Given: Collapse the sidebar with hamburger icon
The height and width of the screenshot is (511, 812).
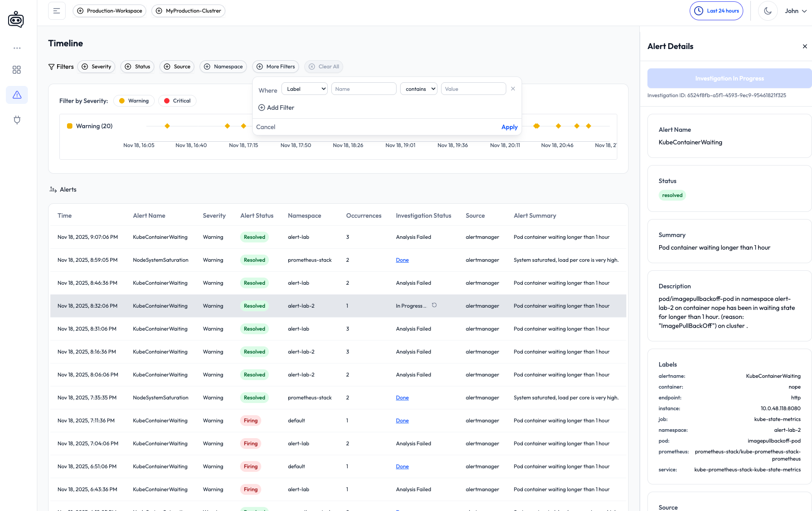Looking at the screenshot, I should pos(57,11).
